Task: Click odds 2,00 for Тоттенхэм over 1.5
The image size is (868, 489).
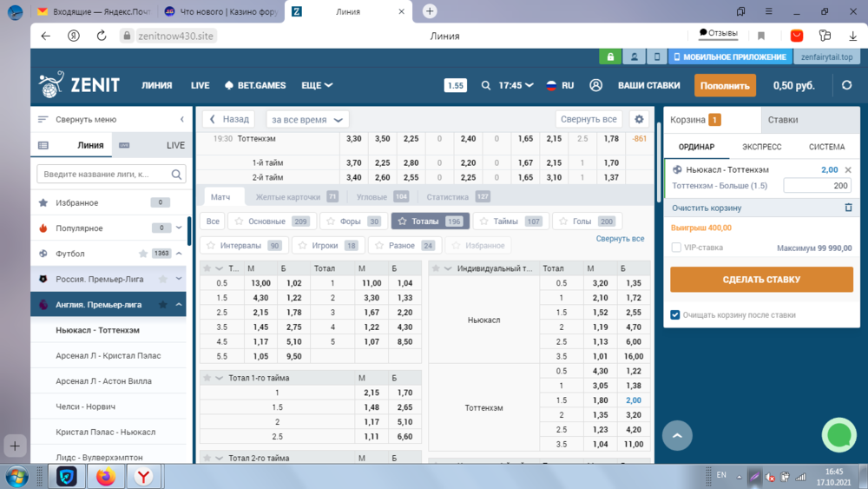Action: (x=634, y=400)
